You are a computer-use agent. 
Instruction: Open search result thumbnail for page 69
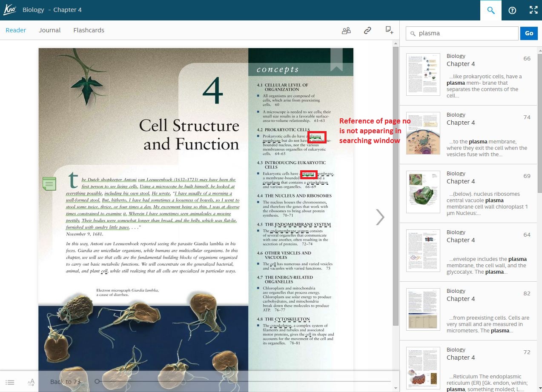pos(423,192)
